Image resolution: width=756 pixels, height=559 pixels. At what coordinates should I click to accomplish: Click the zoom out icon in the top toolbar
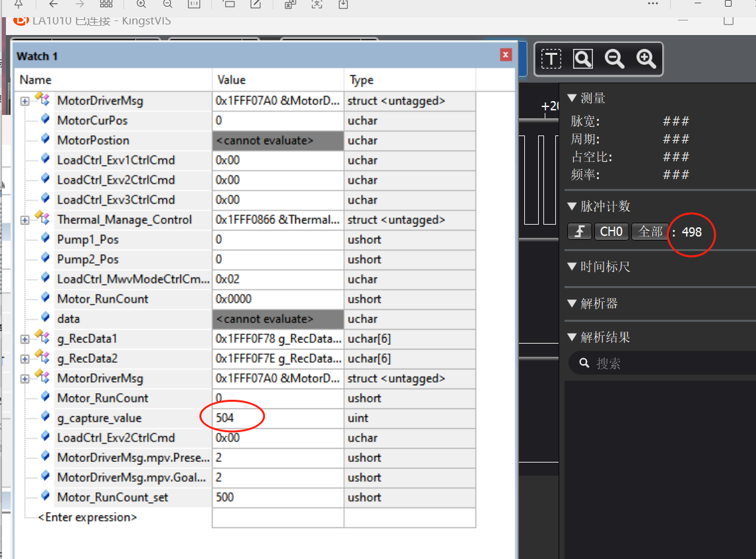[167, 4]
